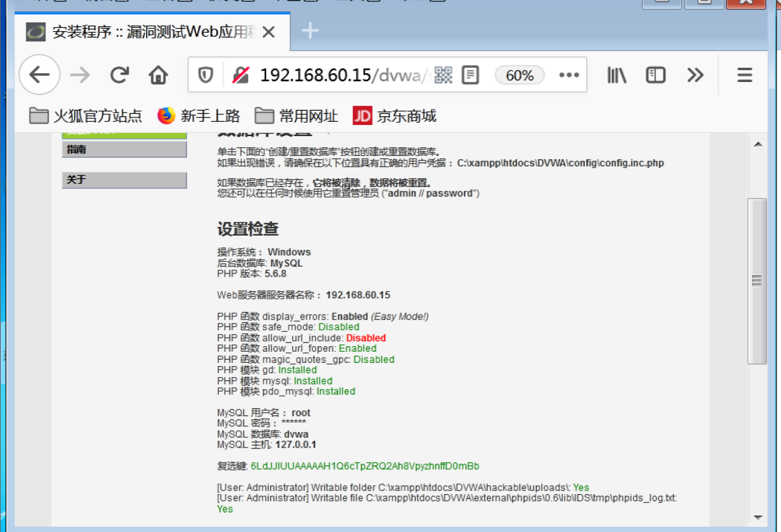Click the page scroll down arrow

coord(757,517)
